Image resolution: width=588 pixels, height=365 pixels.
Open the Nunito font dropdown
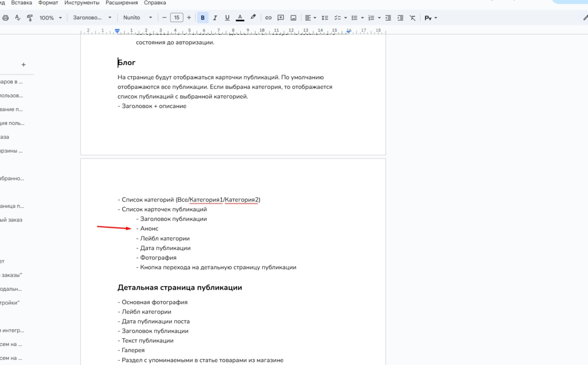point(137,18)
